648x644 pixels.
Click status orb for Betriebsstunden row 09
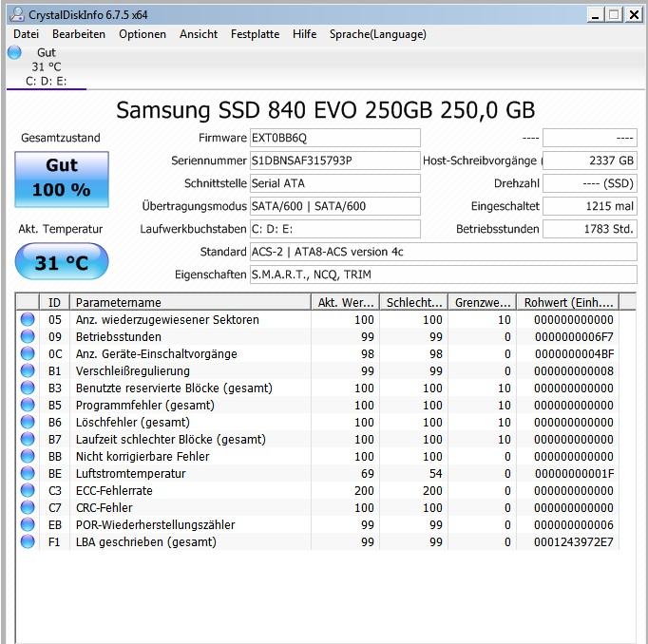28,336
